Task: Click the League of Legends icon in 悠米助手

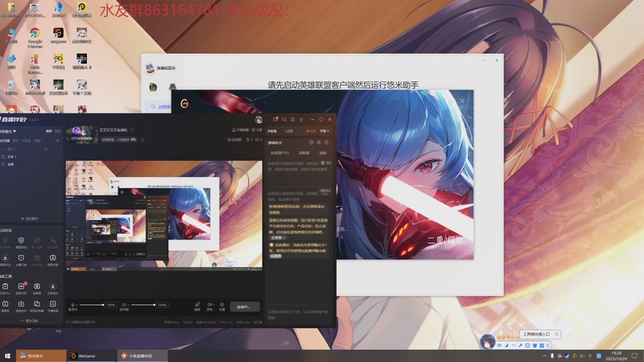Action: click(x=153, y=87)
